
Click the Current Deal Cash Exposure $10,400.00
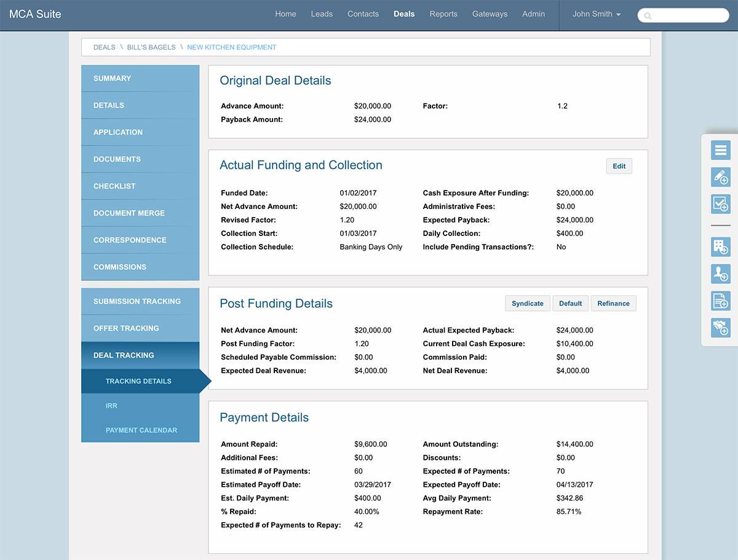tap(575, 344)
